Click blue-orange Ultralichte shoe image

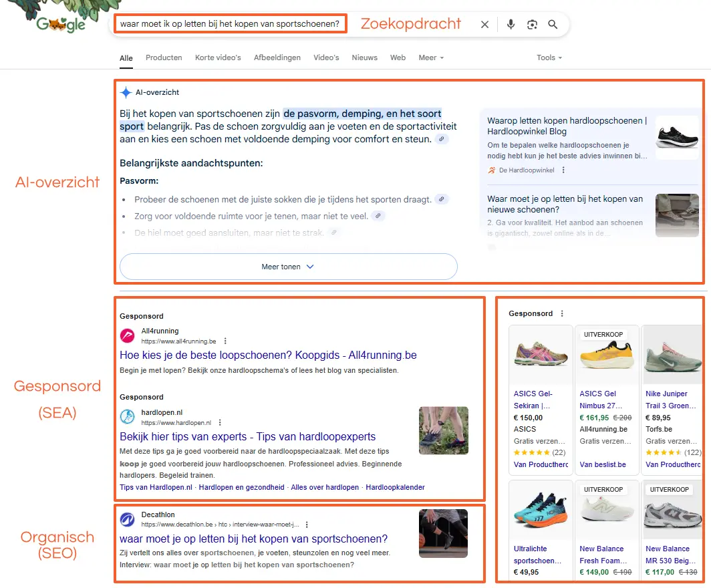[541, 510]
